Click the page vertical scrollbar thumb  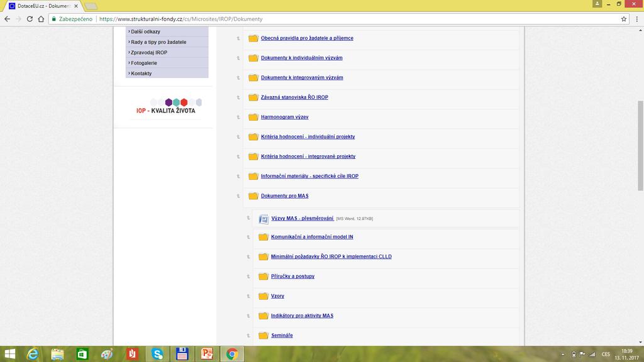640,145
